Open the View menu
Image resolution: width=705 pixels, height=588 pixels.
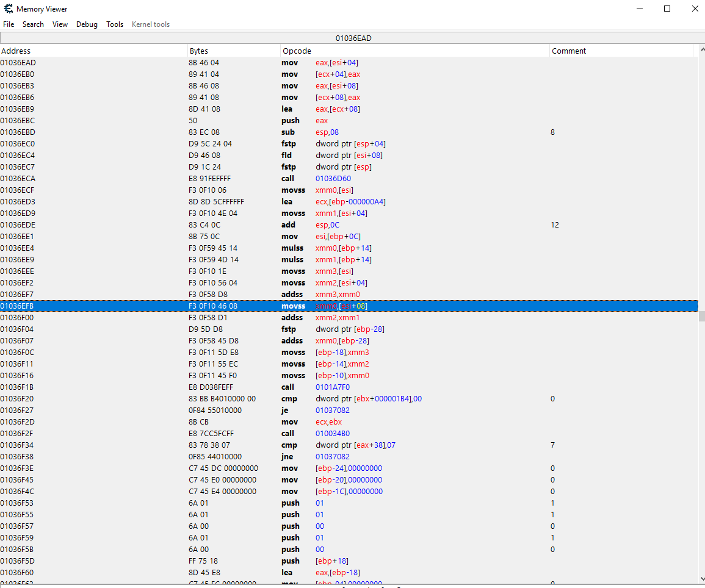(x=60, y=24)
